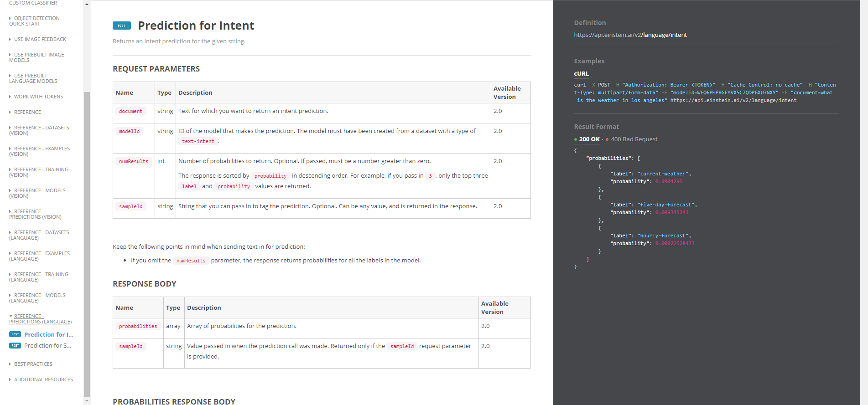The width and height of the screenshot is (868, 405).
Task: Click the API definition URL text
Action: pyautogui.click(x=630, y=35)
